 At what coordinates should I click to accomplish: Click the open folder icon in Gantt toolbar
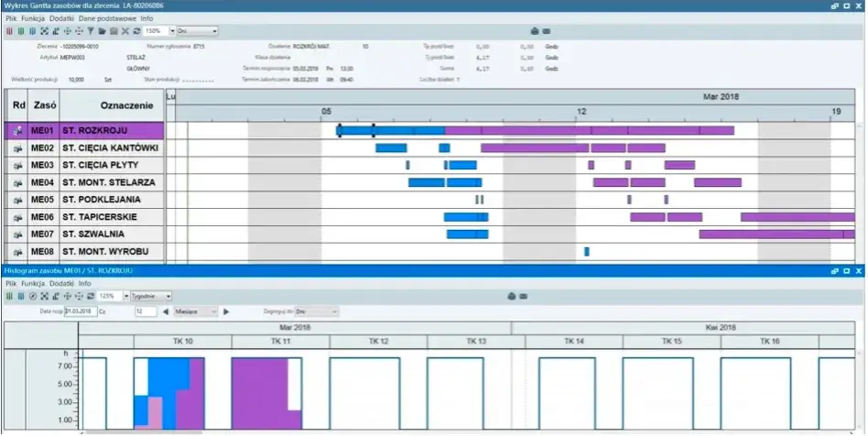[103, 31]
